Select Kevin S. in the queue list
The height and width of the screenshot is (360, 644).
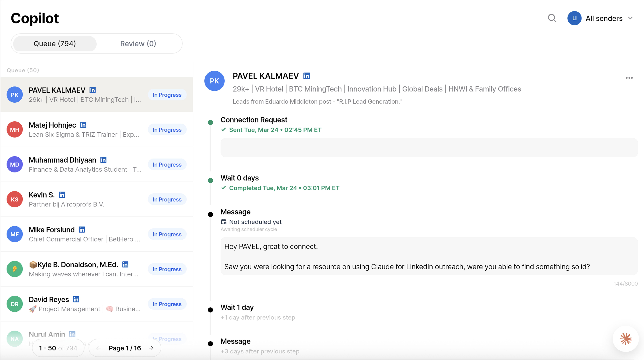pos(96,199)
